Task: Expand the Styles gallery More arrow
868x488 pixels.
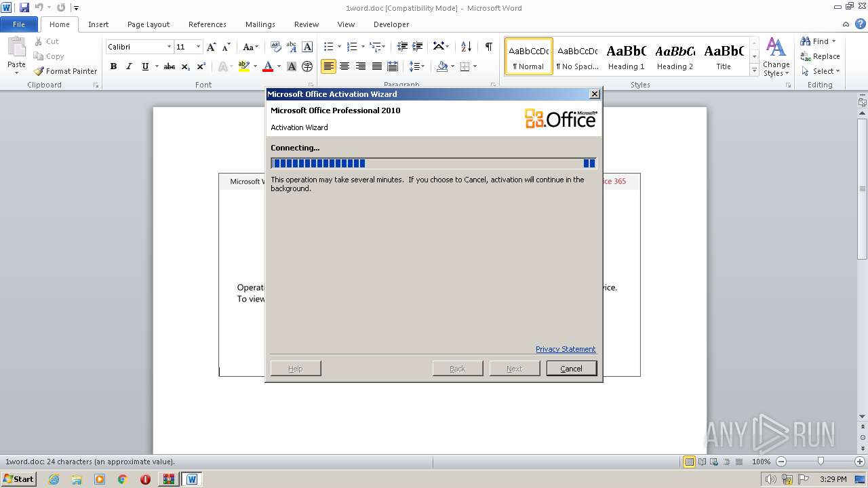Action: 754,70
